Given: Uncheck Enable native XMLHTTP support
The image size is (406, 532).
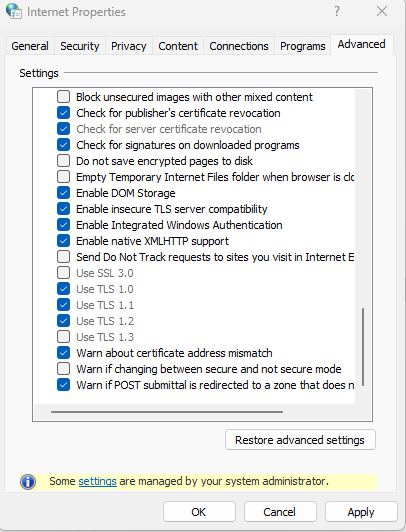Looking at the screenshot, I should (x=63, y=241).
